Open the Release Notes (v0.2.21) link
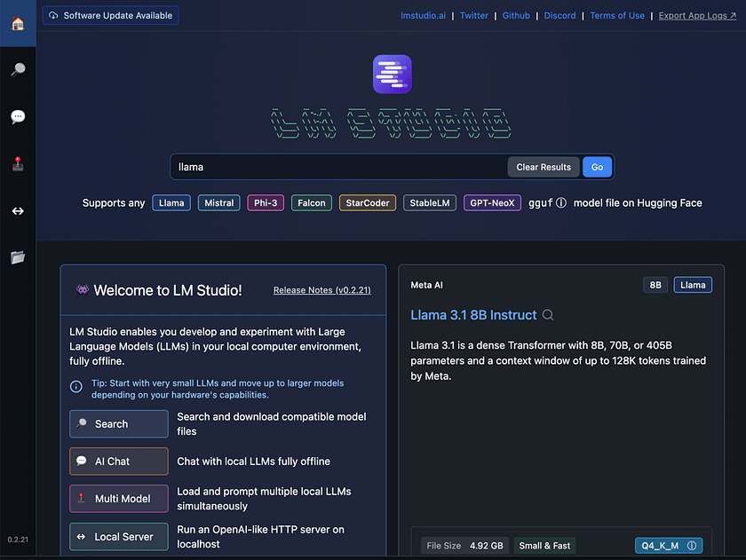 coord(322,290)
